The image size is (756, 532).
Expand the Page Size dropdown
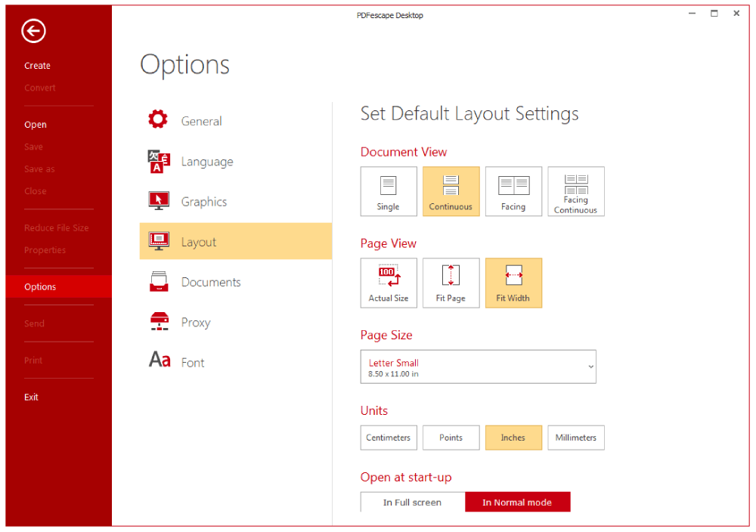click(x=478, y=367)
